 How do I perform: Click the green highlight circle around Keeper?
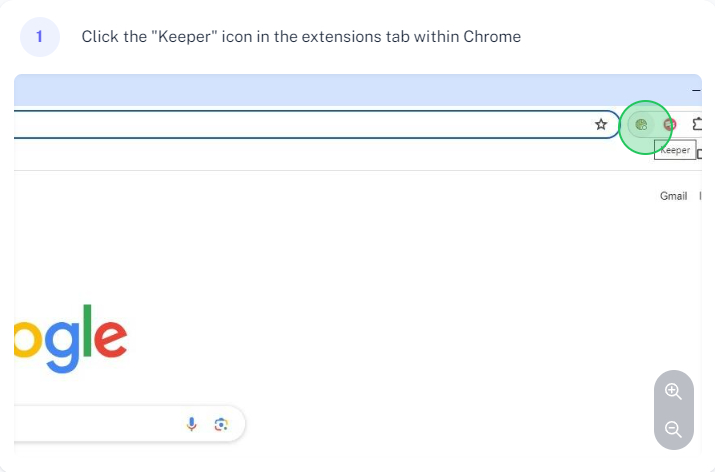click(645, 127)
